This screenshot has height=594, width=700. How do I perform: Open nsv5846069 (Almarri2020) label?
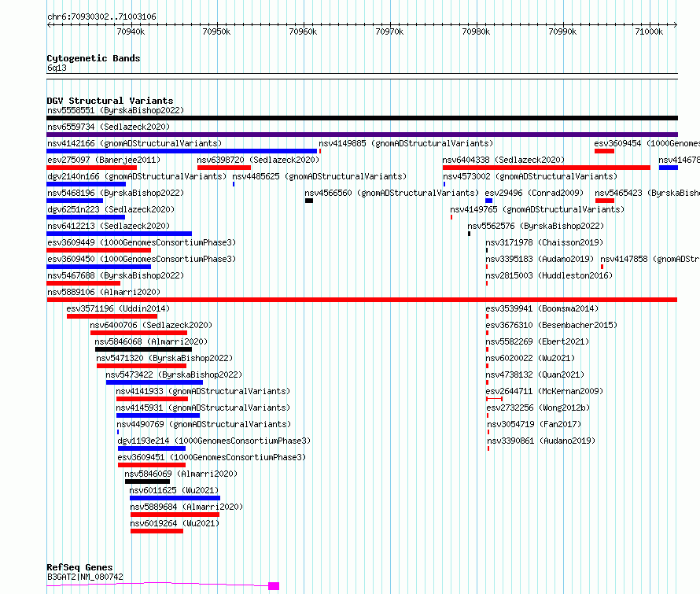pyautogui.click(x=181, y=474)
